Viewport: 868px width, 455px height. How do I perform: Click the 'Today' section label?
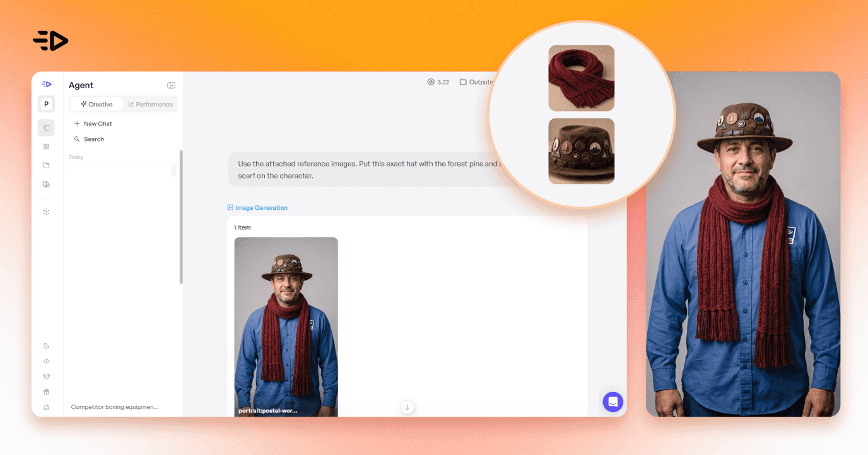76,157
